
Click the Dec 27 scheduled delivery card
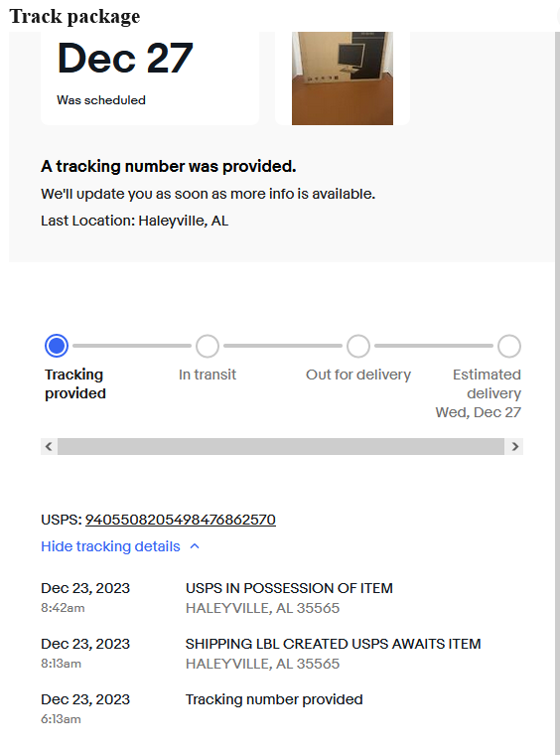pos(150,78)
